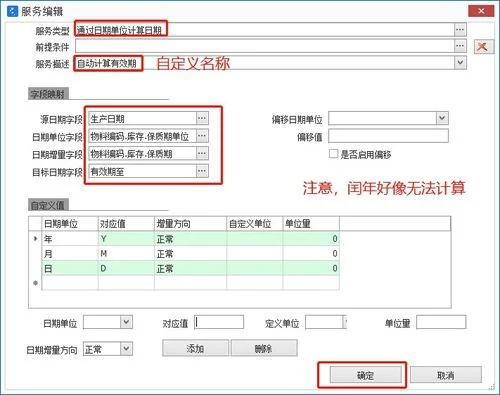Click the M value cell

click(x=126, y=254)
